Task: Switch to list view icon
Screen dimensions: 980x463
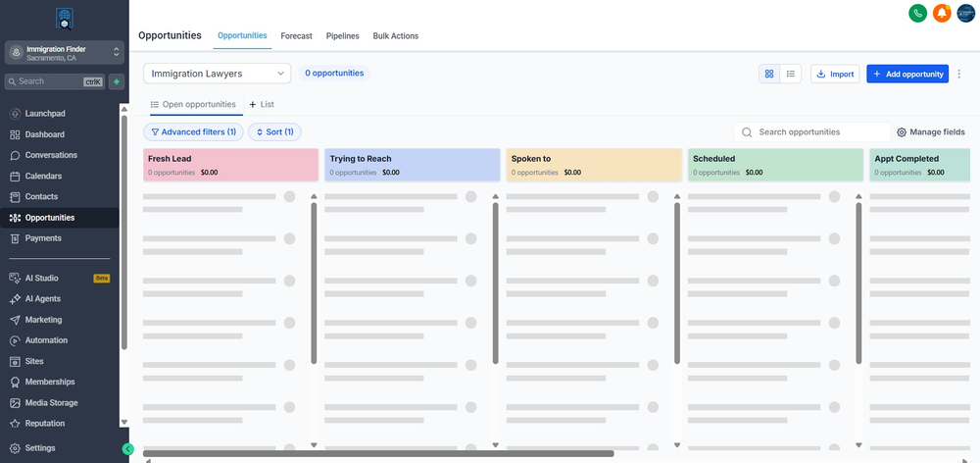Action: 791,74
